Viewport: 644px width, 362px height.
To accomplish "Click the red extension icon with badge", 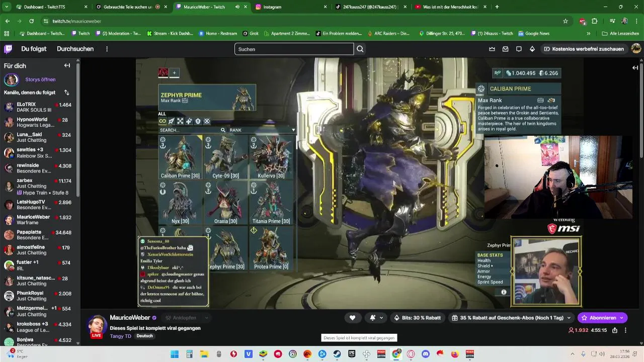I will point(582,21).
